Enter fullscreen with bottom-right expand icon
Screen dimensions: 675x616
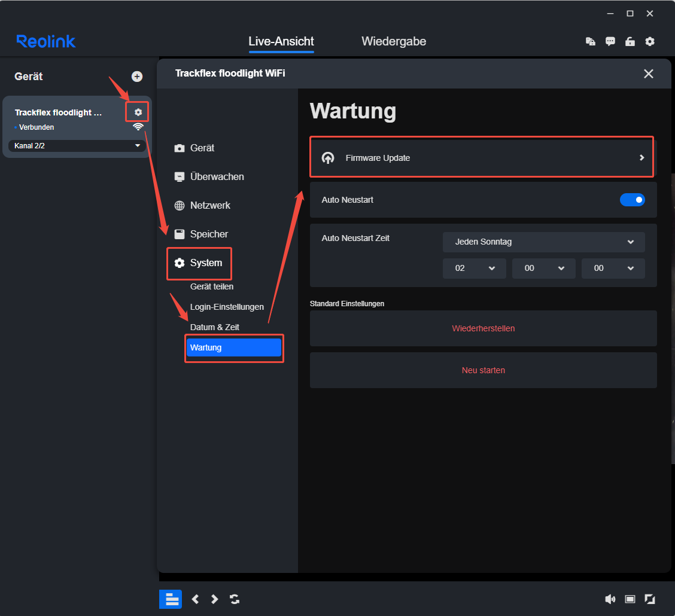point(650,599)
